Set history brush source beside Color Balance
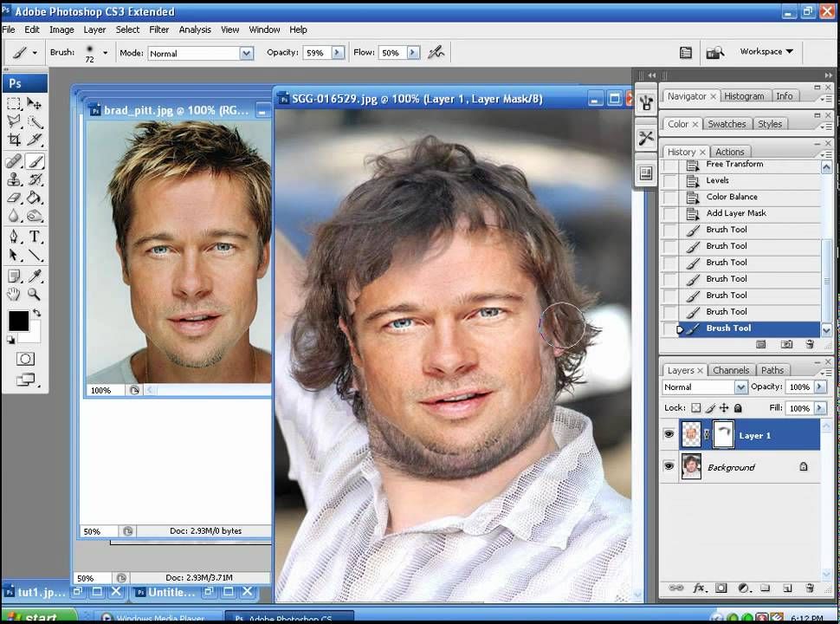The height and width of the screenshot is (624, 840). pos(669,198)
